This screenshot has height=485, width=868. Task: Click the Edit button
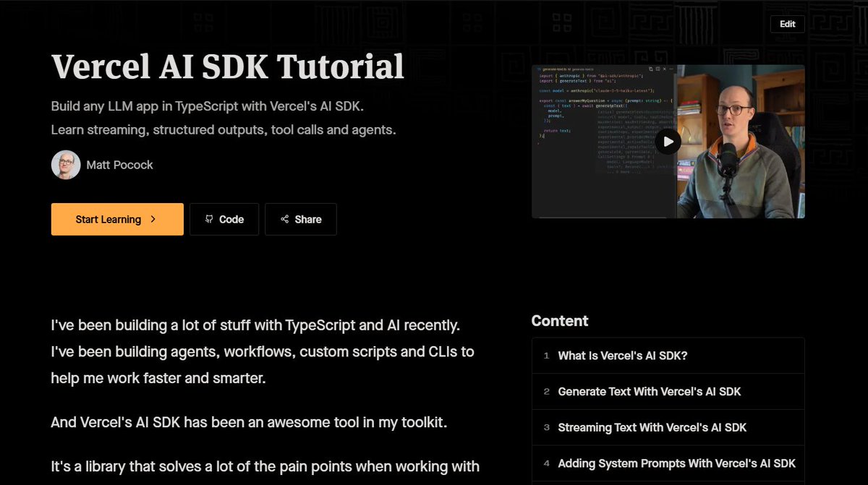(x=788, y=24)
